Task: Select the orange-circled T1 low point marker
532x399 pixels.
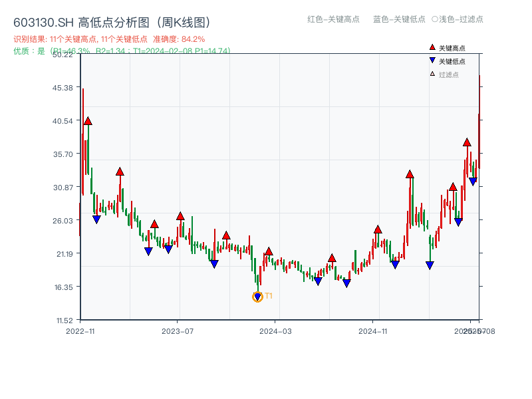Action: click(258, 297)
